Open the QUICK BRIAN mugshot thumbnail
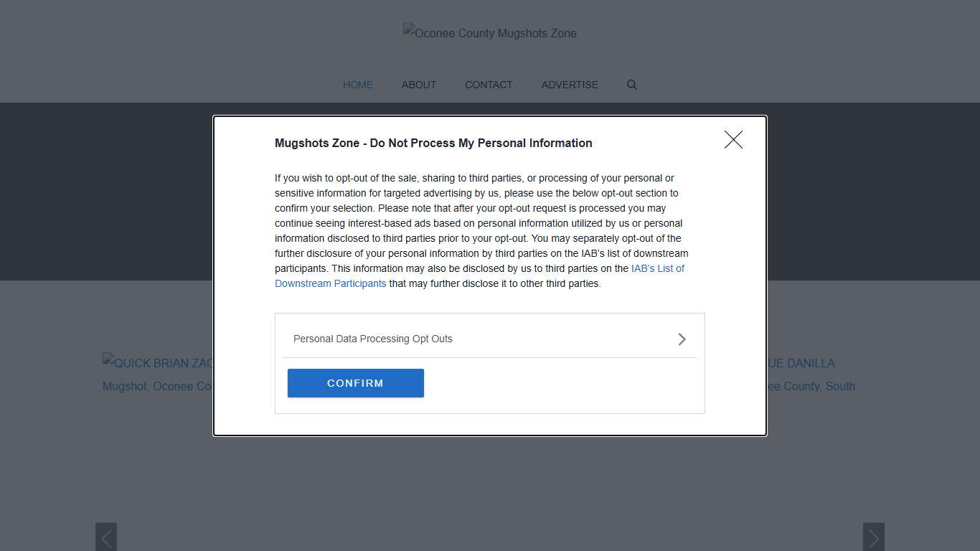 [x=158, y=364]
